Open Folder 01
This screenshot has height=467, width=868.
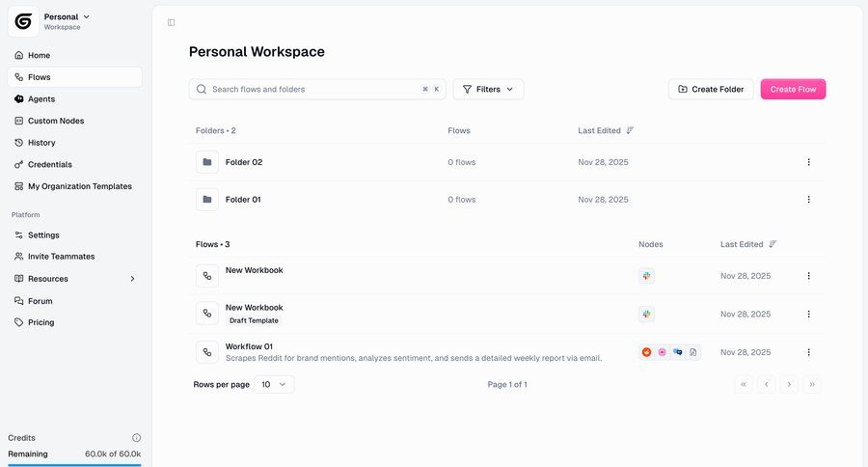[243, 200]
